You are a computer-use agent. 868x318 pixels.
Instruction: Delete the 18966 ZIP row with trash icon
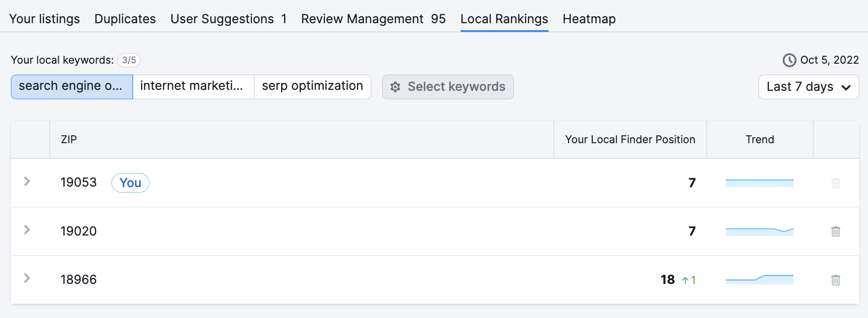click(x=835, y=280)
